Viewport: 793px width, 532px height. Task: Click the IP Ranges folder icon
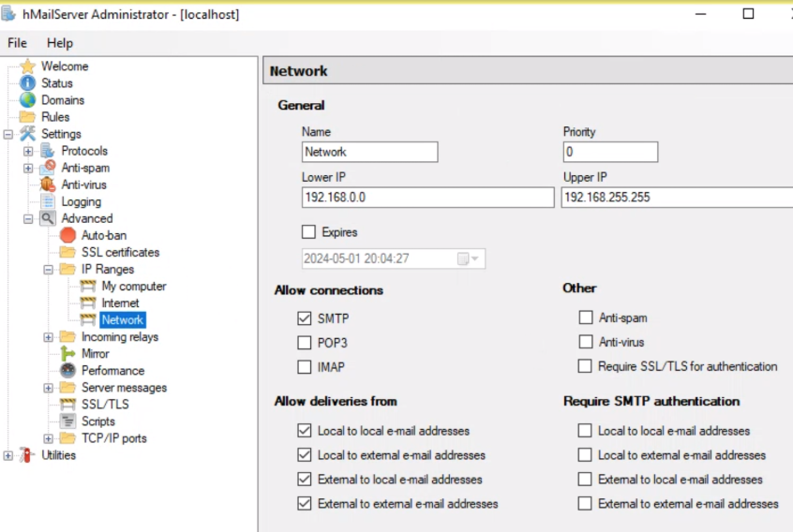click(67, 269)
